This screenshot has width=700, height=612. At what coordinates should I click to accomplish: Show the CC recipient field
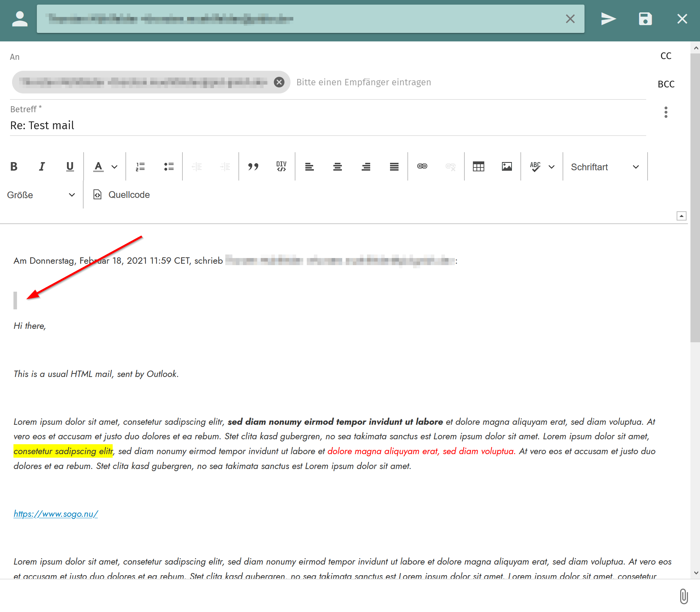point(666,56)
